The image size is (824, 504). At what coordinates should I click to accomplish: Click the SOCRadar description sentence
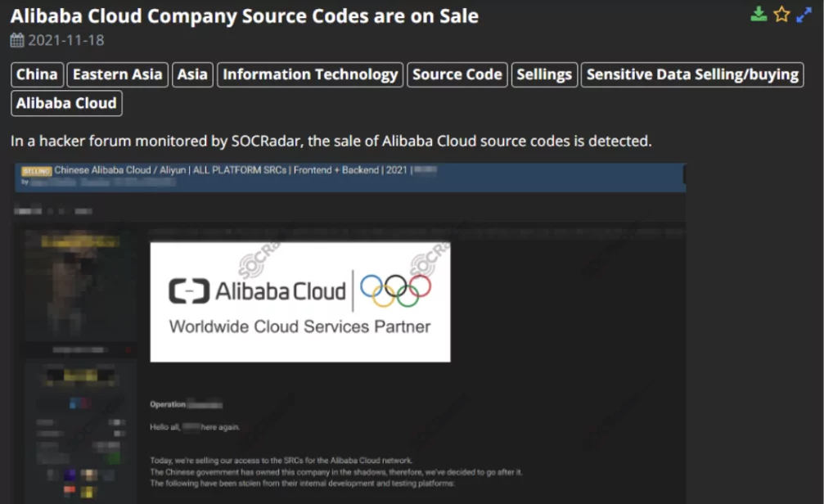[x=331, y=141]
